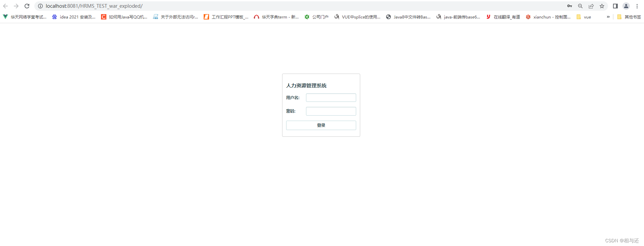Screen dimensions: 644x246
Task: Bookmark this page with star icon
Action: pos(602,6)
